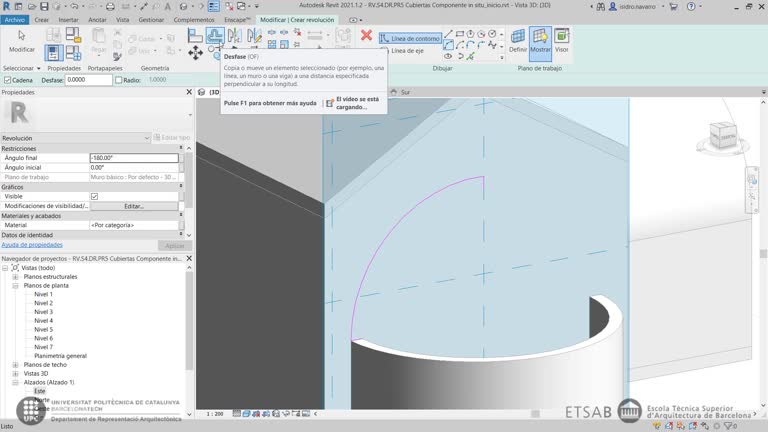Collapse the Planos de planta node
The image size is (768, 432).
click(15, 286)
